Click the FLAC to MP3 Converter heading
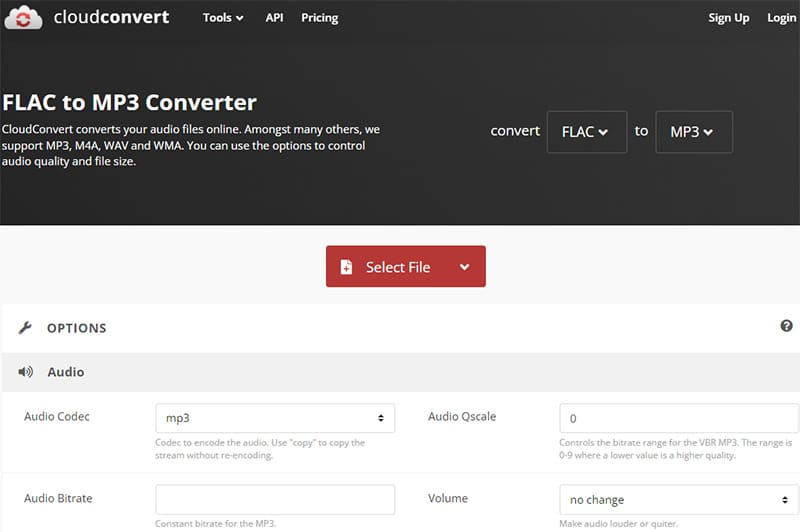This screenshot has width=800, height=532. point(129,103)
